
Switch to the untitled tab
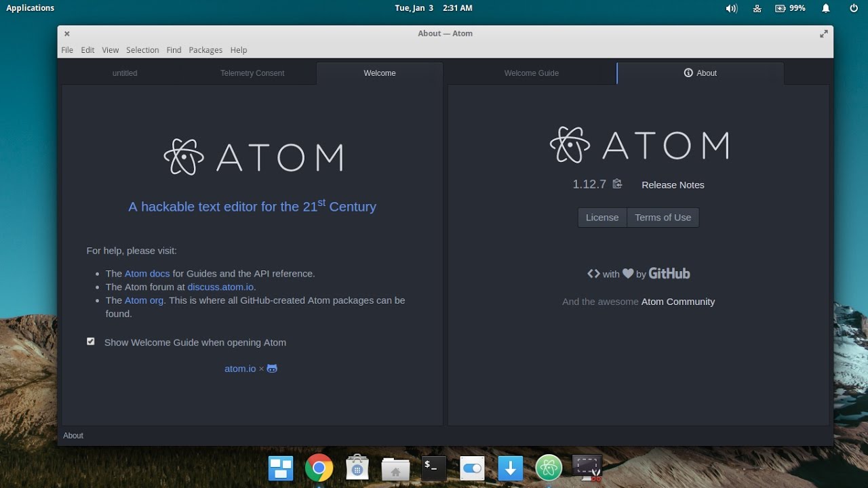pyautogui.click(x=125, y=73)
